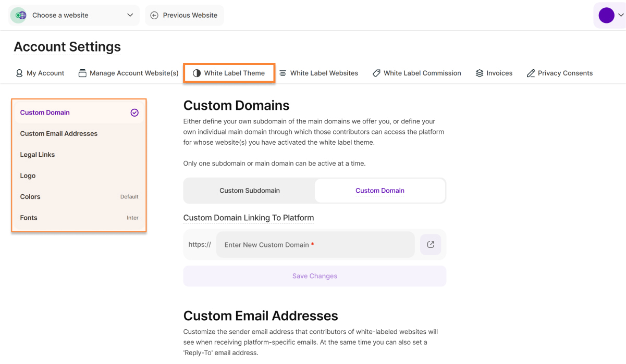The image size is (626, 364).
Task: Click the person icon for My Account
Action: [x=19, y=73]
